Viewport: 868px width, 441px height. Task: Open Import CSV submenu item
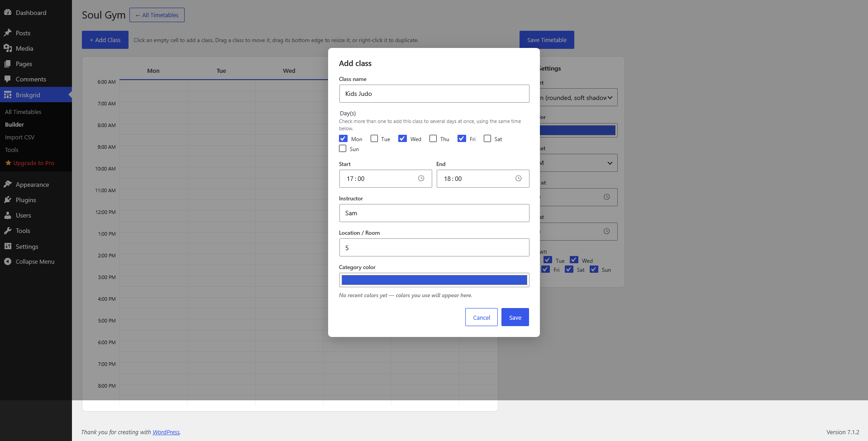point(19,137)
